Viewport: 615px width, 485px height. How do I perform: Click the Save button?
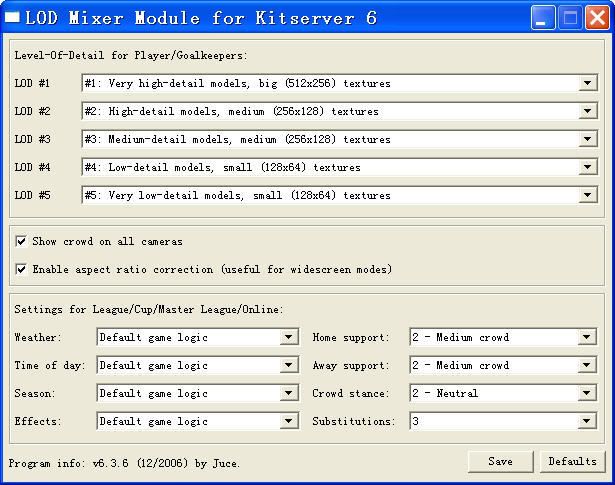[x=500, y=461]
